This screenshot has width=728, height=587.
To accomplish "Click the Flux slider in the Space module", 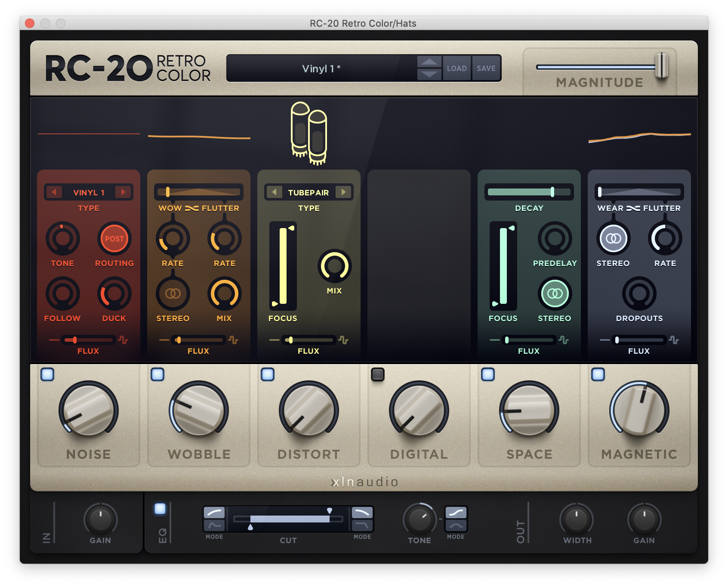I will 529,340.
